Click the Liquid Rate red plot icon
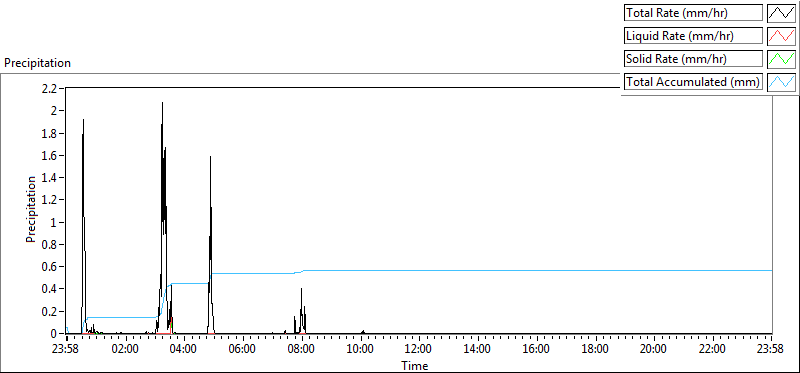Viewport: 800px width, 373px height. click(781, 36)
